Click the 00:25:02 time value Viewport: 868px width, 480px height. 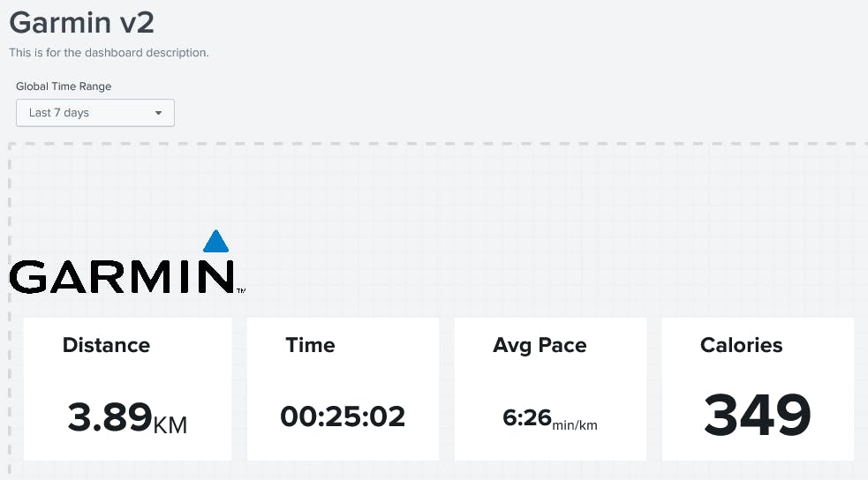point(343,416)
